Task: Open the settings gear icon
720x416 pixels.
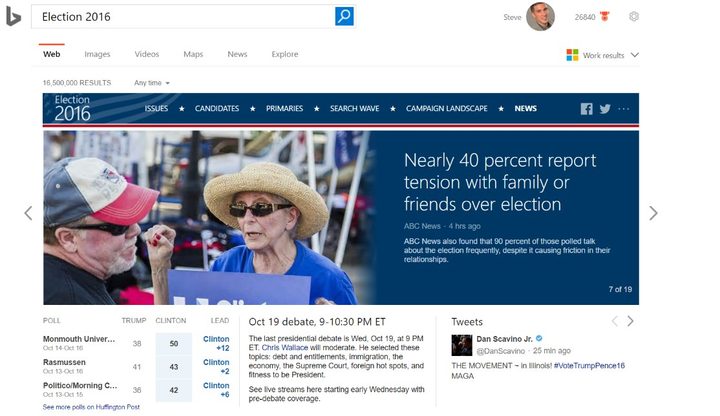Action: click(634, 17)
